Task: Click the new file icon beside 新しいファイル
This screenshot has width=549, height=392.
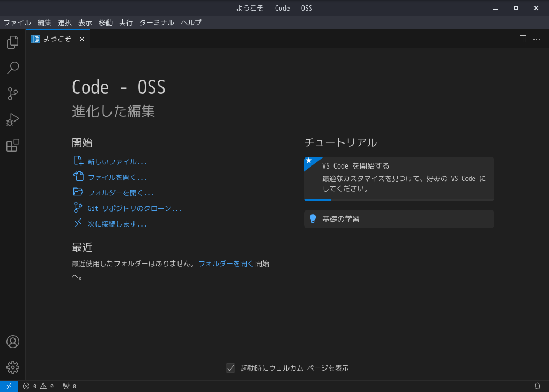Action: [78, 161]
